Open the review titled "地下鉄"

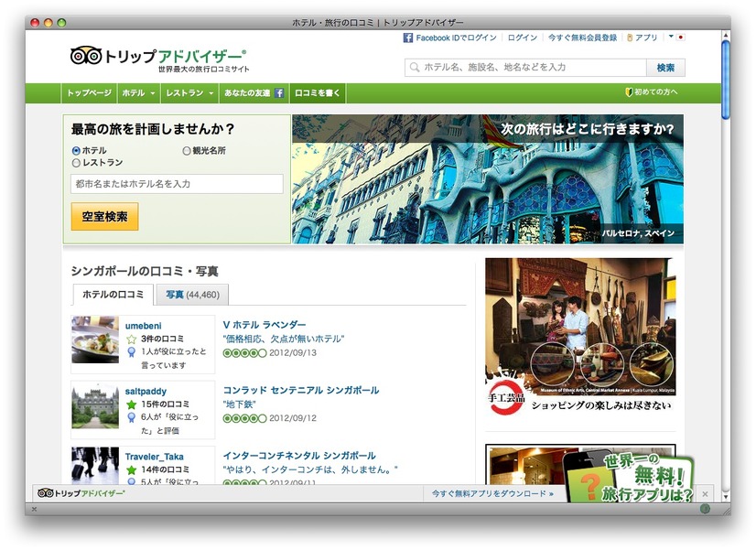tap(239, 404)
